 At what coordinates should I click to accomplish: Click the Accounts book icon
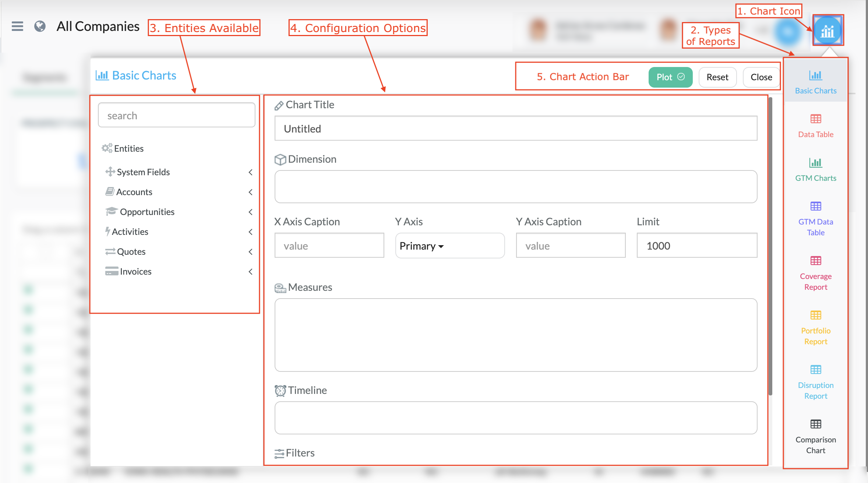click(x=110, y=191)
